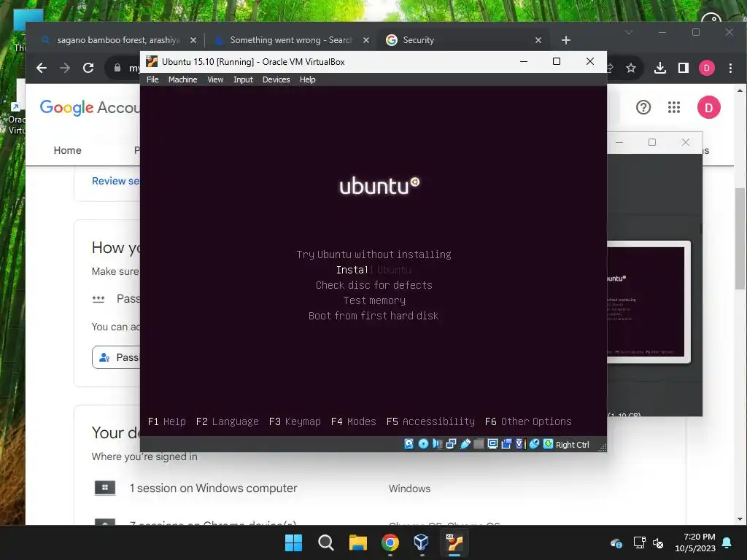Close the sagano bamboo forest tab
Screen dimensions: 747x560
point(193,40)
